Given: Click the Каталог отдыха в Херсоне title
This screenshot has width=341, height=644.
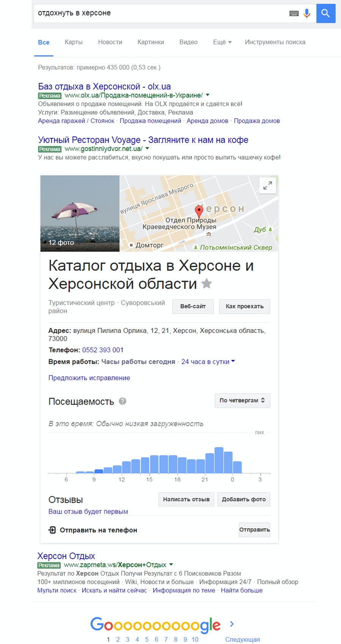Looking at the screenshot, I should (x=151, y=274).
